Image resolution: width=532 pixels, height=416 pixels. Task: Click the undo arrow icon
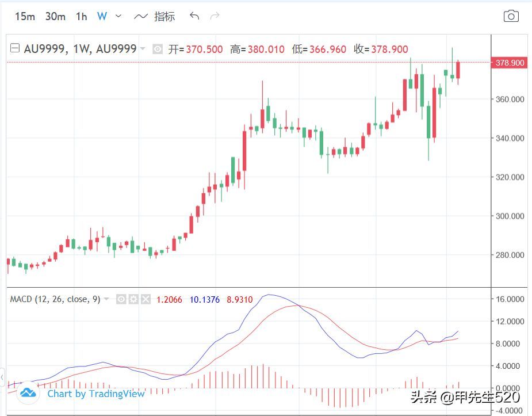click(x=194, y=17)
